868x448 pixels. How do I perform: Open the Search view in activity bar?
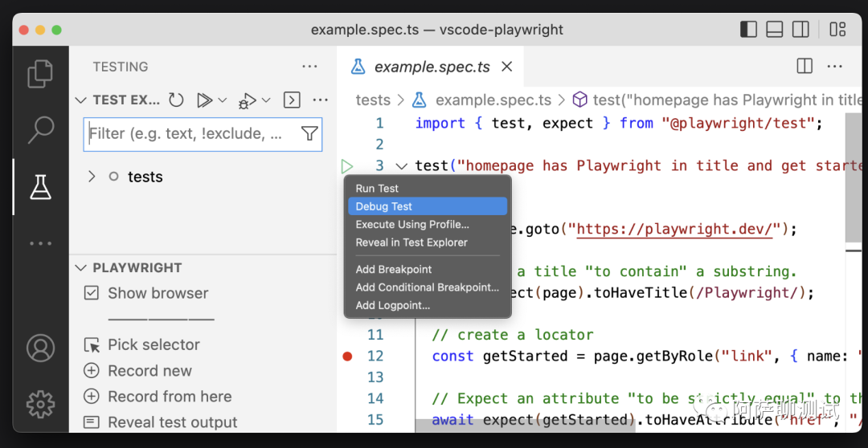(x=40, y=131)
